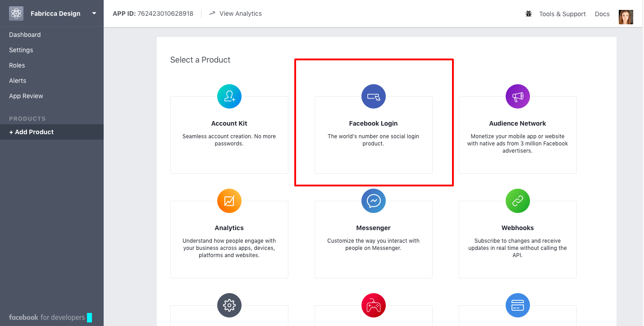Click the Messenger chat bubble icon

[373, 201]
